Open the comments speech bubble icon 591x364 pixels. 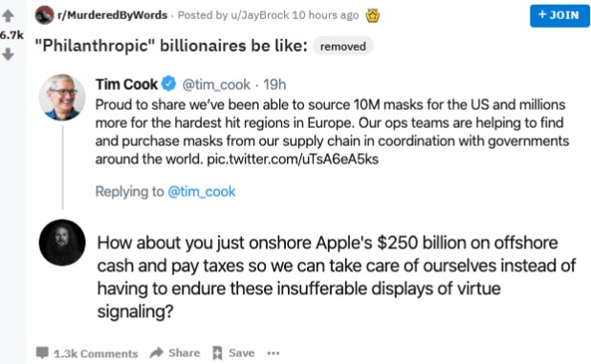(x=42, y=353)
